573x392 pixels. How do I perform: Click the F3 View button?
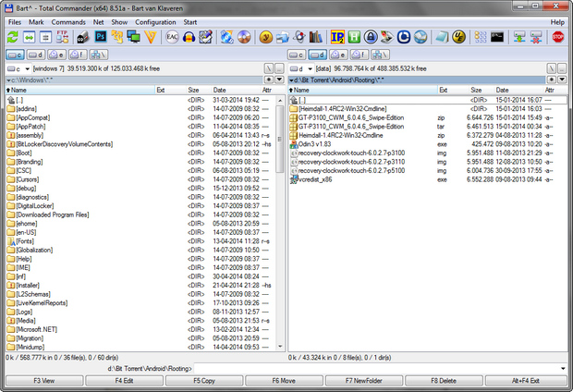[x=44, y=381]
